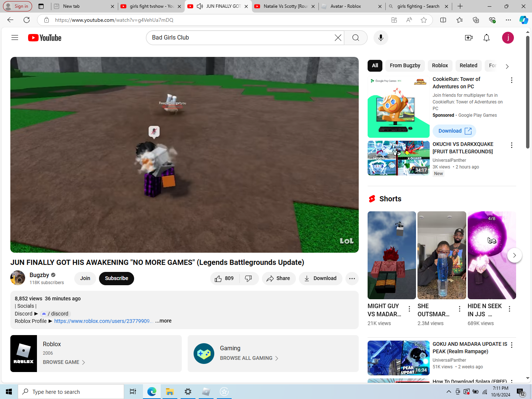Open Bugzby channel avatar

[18, 278]
